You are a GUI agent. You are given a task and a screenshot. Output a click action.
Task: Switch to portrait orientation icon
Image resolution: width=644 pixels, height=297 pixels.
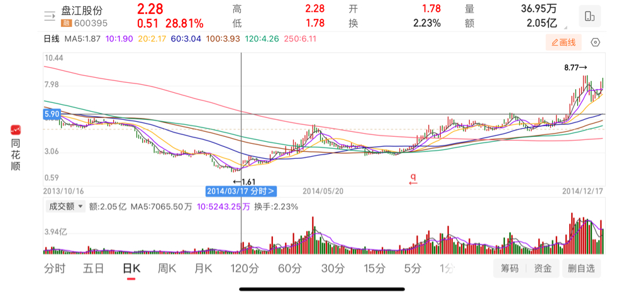click(x=589, y=16)
